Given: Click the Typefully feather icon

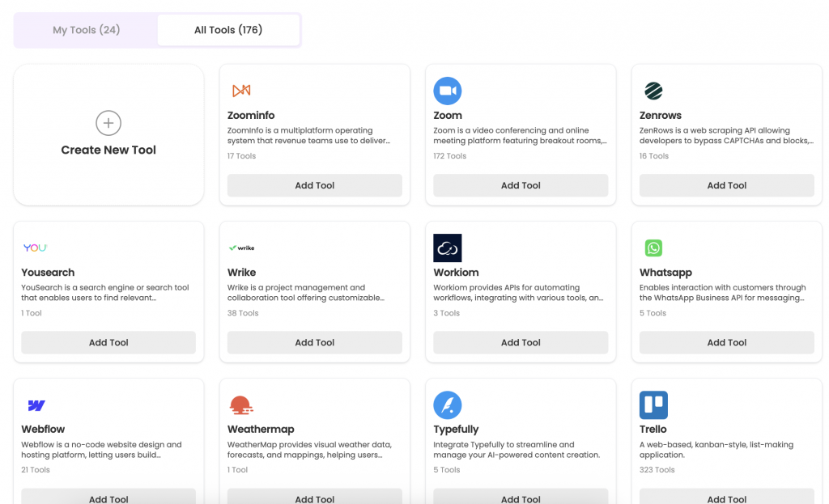Looking at the screenshot, I should click(x=447, y=405).
